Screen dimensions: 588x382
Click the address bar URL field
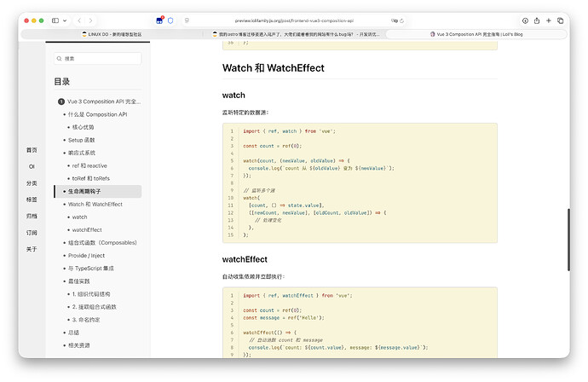click(x=294, y=20)
